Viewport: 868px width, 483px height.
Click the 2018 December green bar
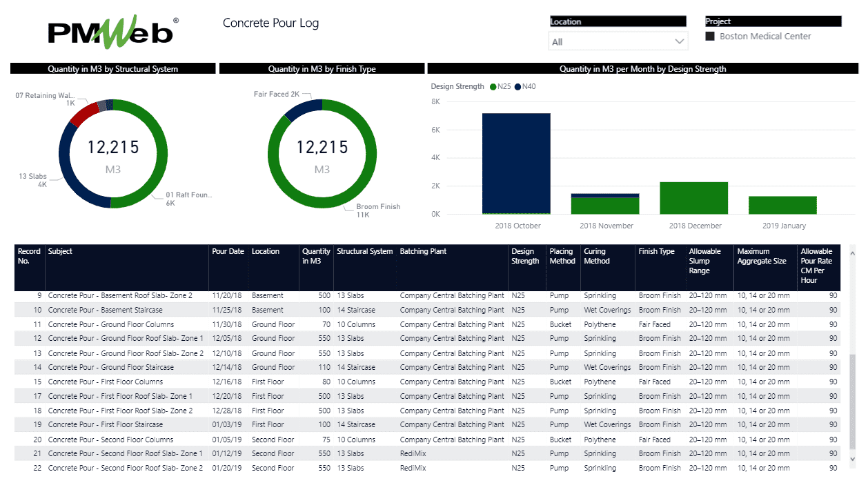(x=694, y=198)
